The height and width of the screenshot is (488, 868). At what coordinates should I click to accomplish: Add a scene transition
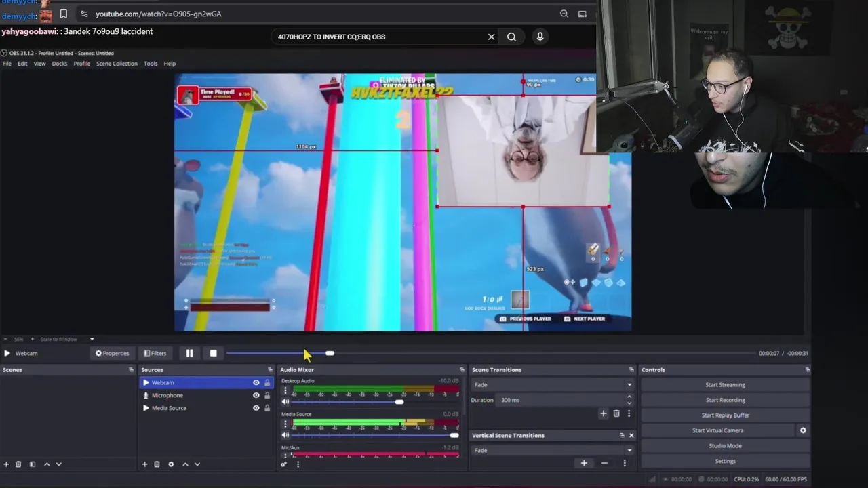[x=604, y=413]
